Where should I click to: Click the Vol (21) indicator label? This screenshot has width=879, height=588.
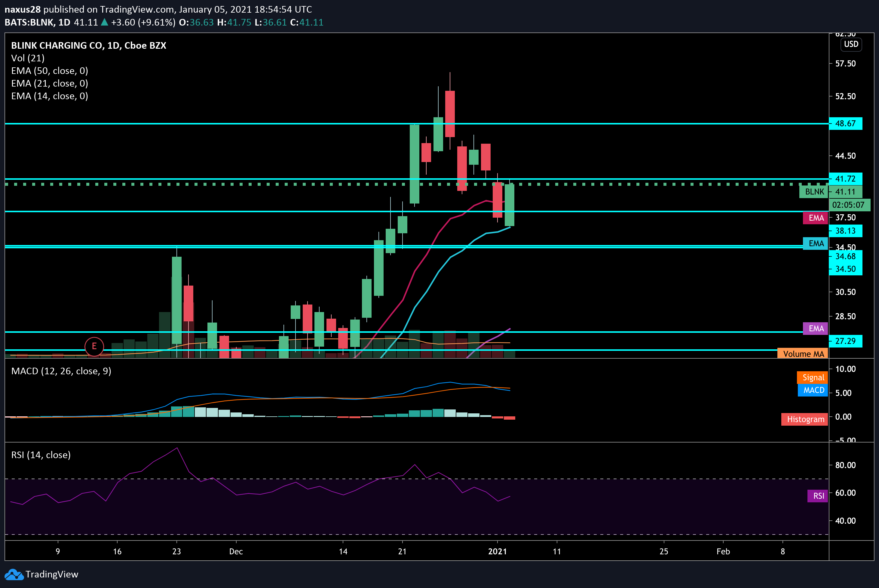[x=28, y=58]
